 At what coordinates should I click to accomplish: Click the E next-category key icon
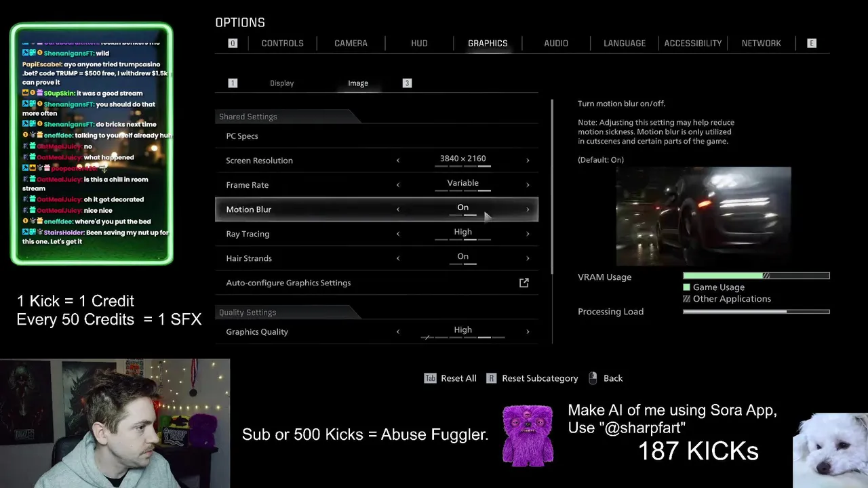pyautogui.click(x=811, y=43)
